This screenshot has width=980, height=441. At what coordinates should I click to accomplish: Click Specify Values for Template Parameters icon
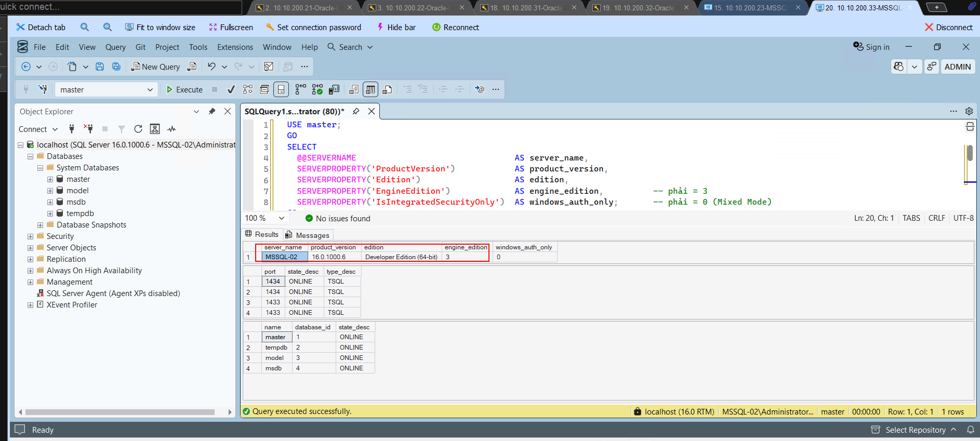[x=480, y=89]
